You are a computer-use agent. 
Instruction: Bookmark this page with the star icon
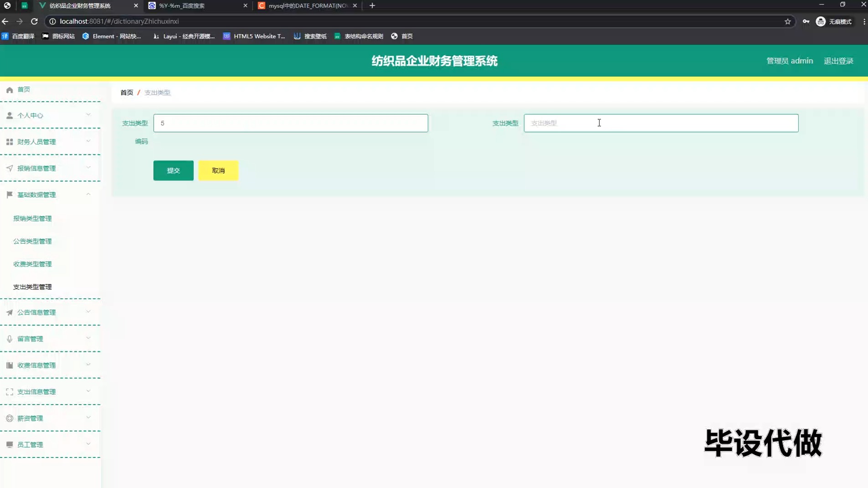(x=787, y=21)
